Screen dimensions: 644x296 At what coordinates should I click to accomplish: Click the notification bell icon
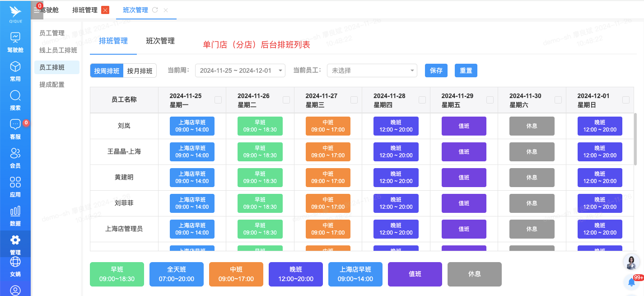(x=632, y=282)
